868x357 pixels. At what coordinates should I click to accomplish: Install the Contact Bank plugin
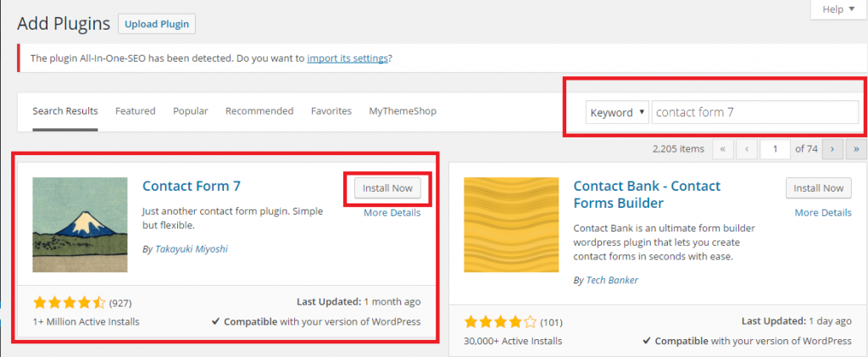(819, 188)
